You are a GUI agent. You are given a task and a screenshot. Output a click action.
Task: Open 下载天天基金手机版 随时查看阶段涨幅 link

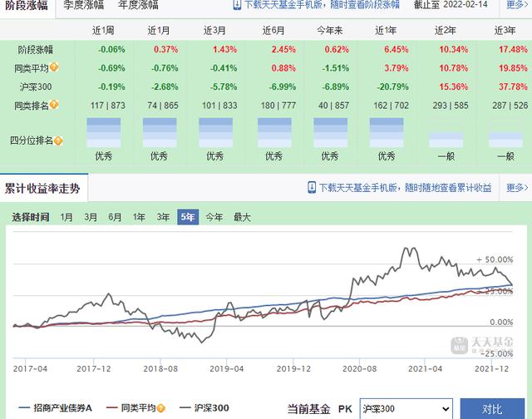click(322, 5)
